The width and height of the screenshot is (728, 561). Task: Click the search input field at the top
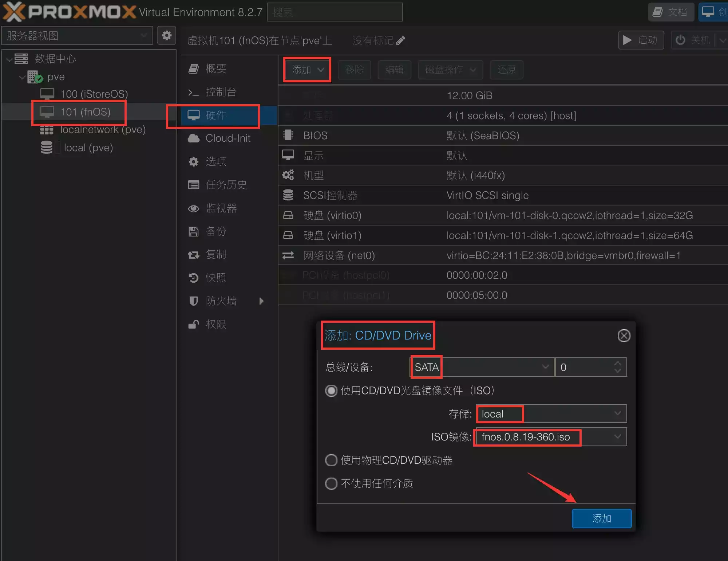[x=335, y=12]
